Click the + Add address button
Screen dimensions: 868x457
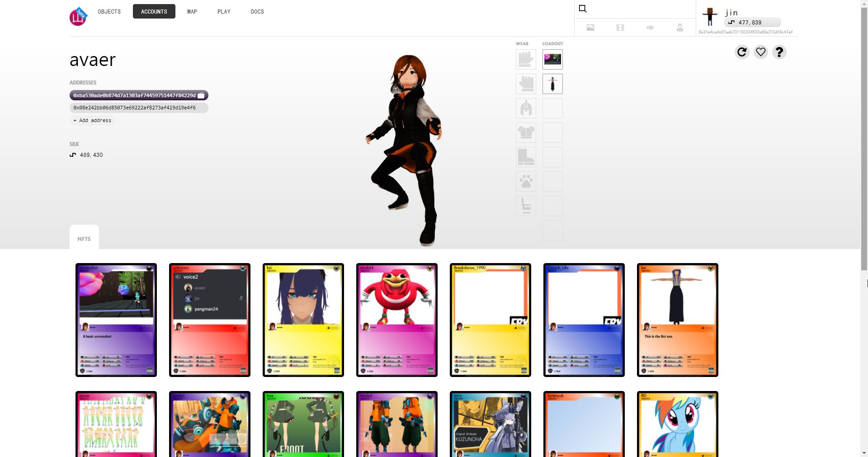92,120
